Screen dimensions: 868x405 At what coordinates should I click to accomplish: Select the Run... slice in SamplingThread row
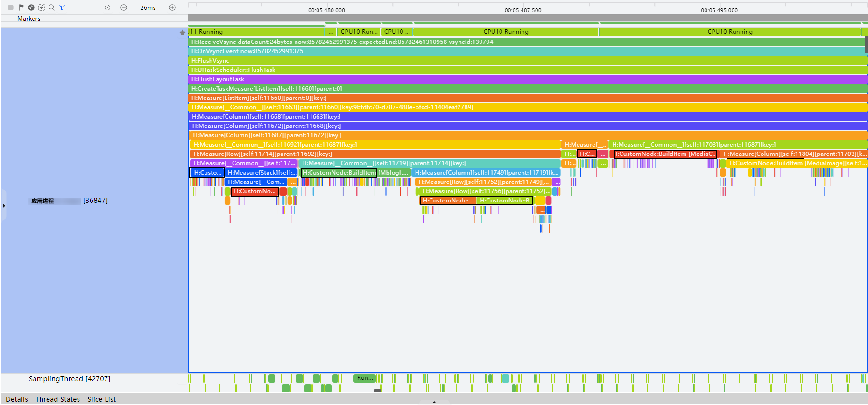point(365,378)
